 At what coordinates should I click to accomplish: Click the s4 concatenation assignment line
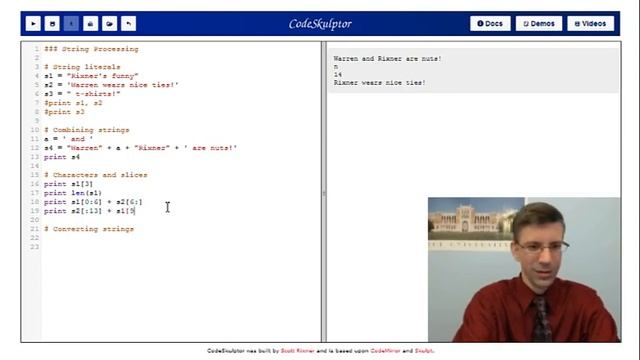tap(140, 148)
